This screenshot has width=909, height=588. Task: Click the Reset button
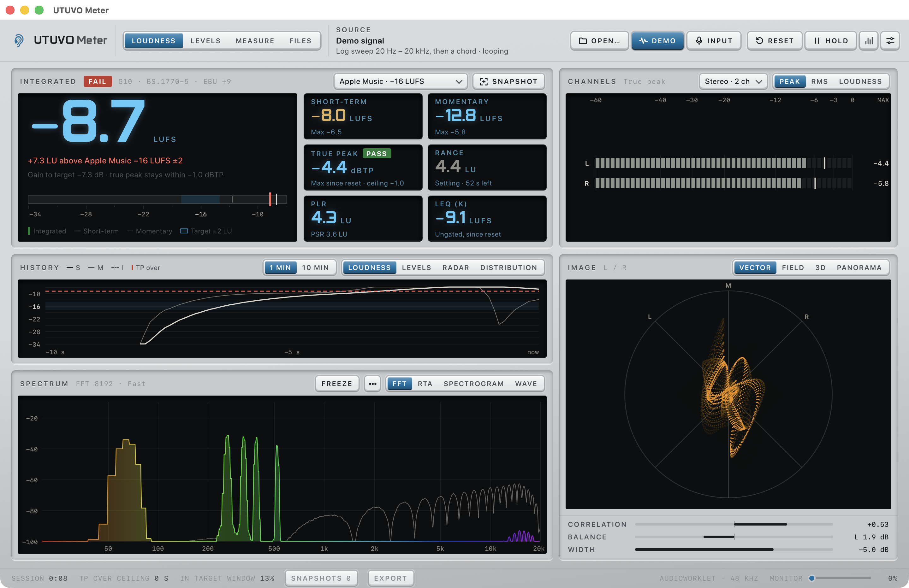click(x=774, y=41)
